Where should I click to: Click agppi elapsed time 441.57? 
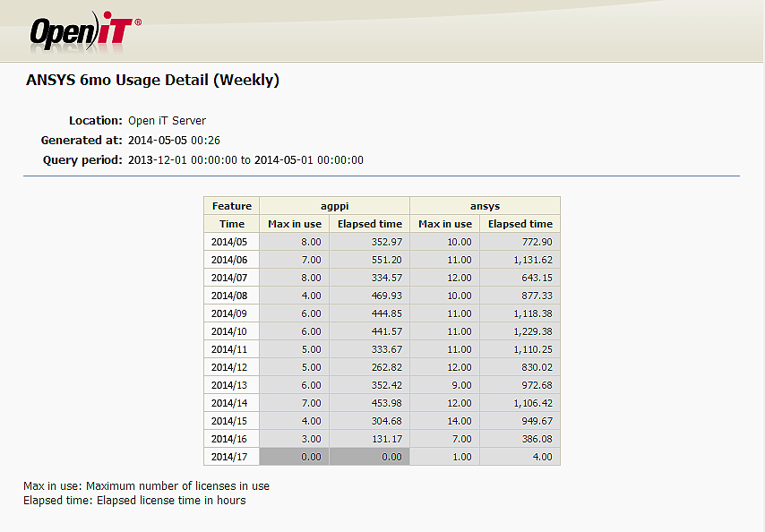370,331
